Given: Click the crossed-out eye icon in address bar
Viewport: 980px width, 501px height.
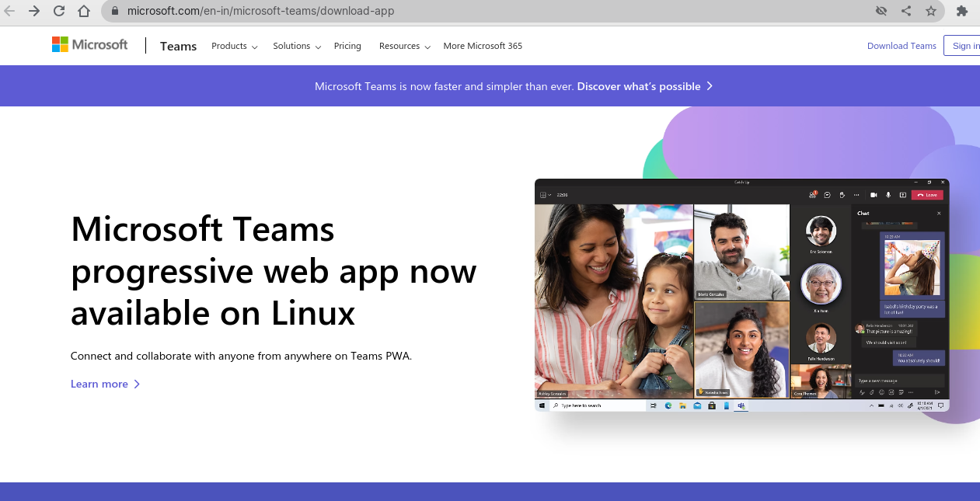Looking at the screenshot, I should click(881, 11).
